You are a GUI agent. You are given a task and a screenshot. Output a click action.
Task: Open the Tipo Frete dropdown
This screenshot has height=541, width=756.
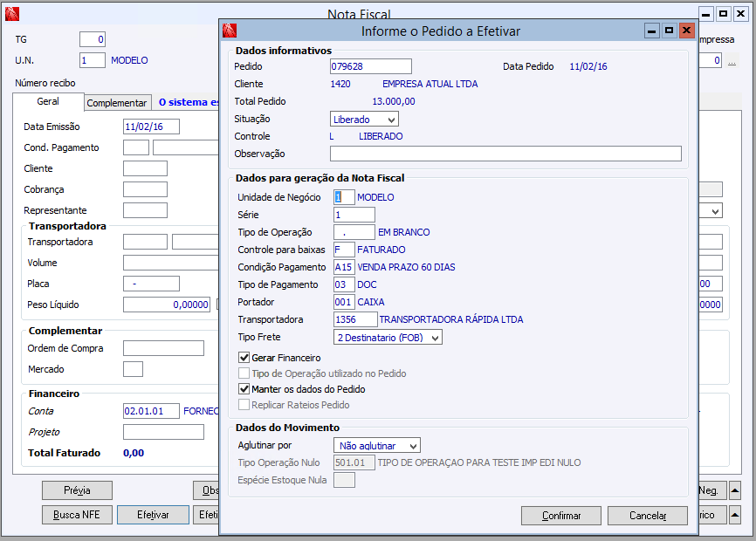(388, 337)
